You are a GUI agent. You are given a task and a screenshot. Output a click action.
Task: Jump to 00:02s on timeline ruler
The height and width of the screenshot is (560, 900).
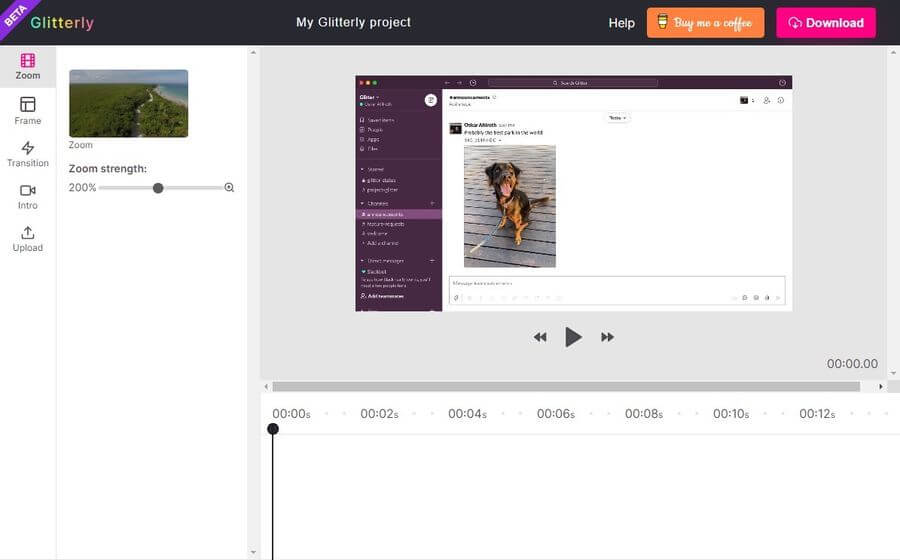[379, 414]
